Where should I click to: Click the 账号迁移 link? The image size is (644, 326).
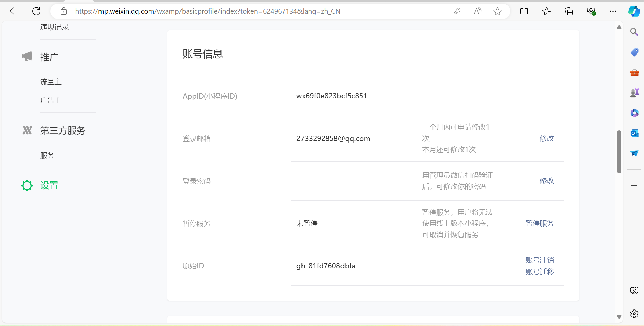pyautogui.click(x=540, y=272)
